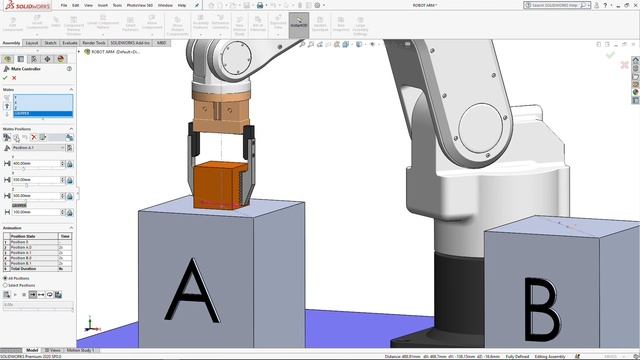Play the mate controller animation
640x360 pixels.
click(16, 294)
